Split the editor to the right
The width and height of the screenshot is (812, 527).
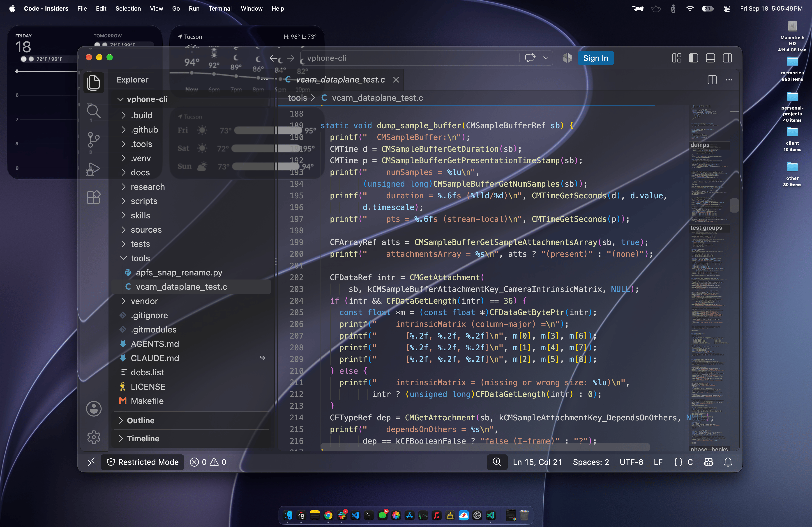(712, 80)
